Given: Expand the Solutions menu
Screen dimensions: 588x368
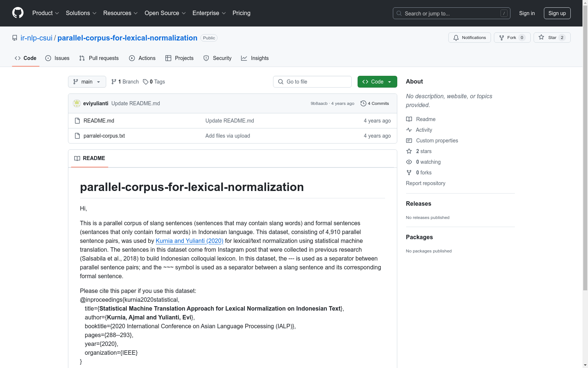Looking at the screenshot, I should pos(81,13).
